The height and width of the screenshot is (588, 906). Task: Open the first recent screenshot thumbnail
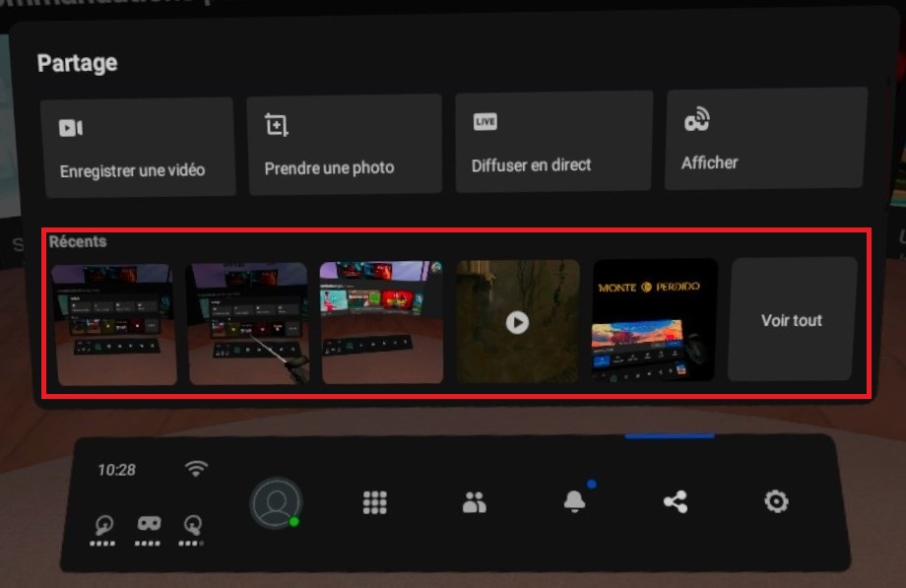(114, 323)
